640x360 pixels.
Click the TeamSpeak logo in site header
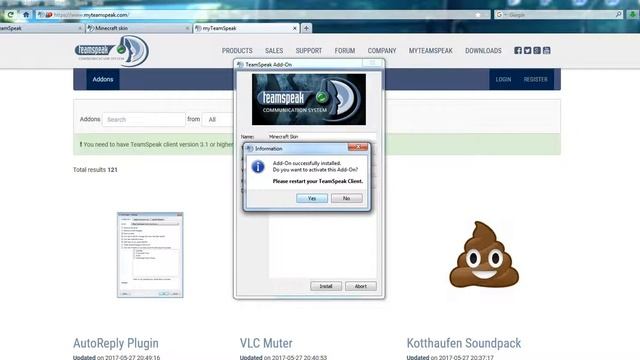pyautogui.click(x=111, y=51)
